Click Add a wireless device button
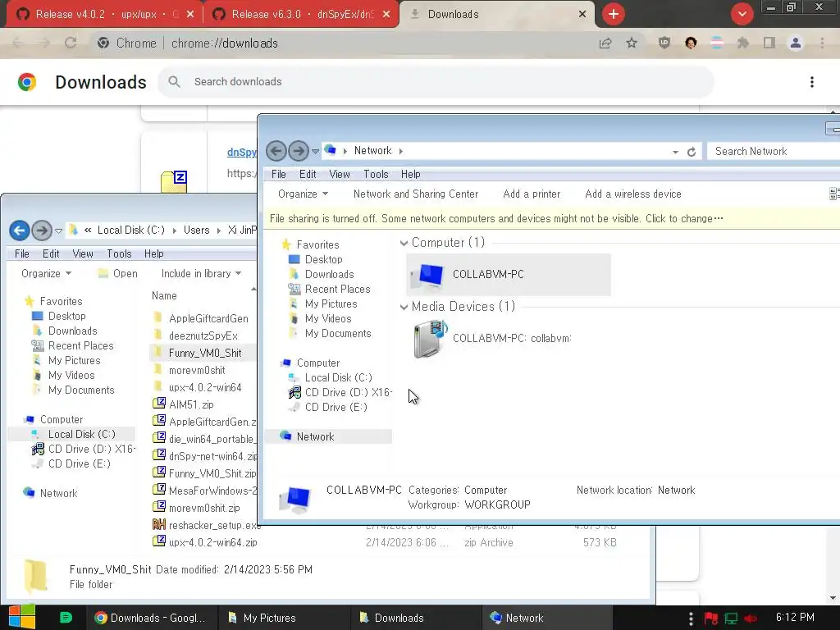Viewport: 840px width, 630px height. click(633, 194)
